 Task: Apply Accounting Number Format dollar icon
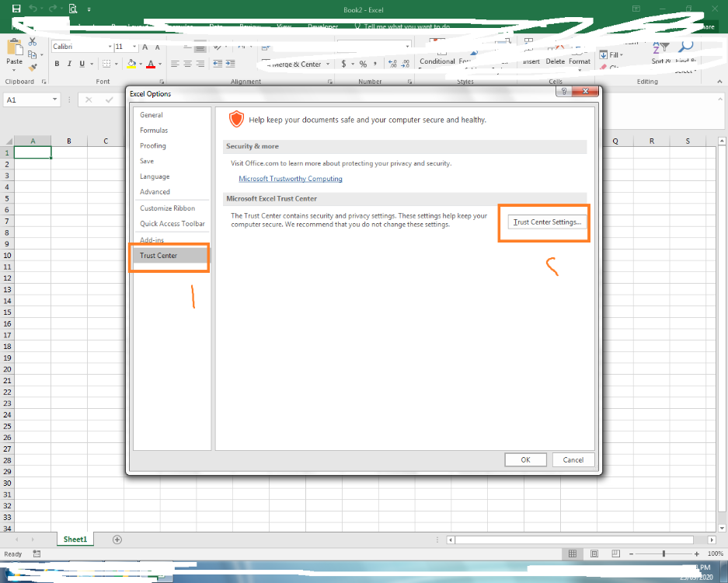pos(343,64)
